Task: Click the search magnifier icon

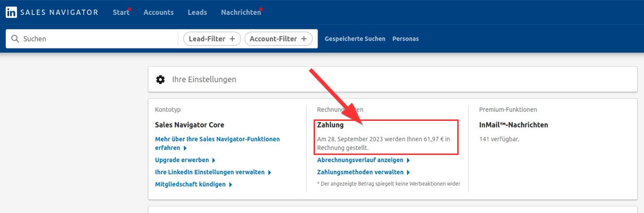Action: (x=15, y=39)
